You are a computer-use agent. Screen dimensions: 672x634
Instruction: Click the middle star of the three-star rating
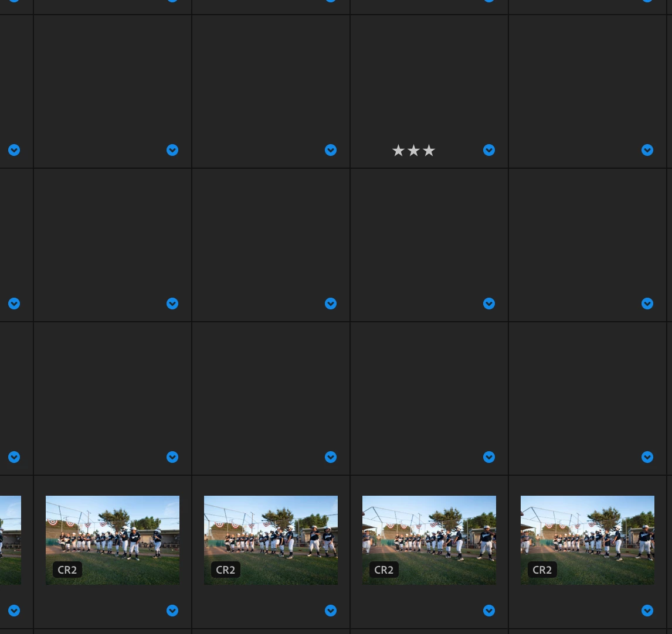click(413, 151)
